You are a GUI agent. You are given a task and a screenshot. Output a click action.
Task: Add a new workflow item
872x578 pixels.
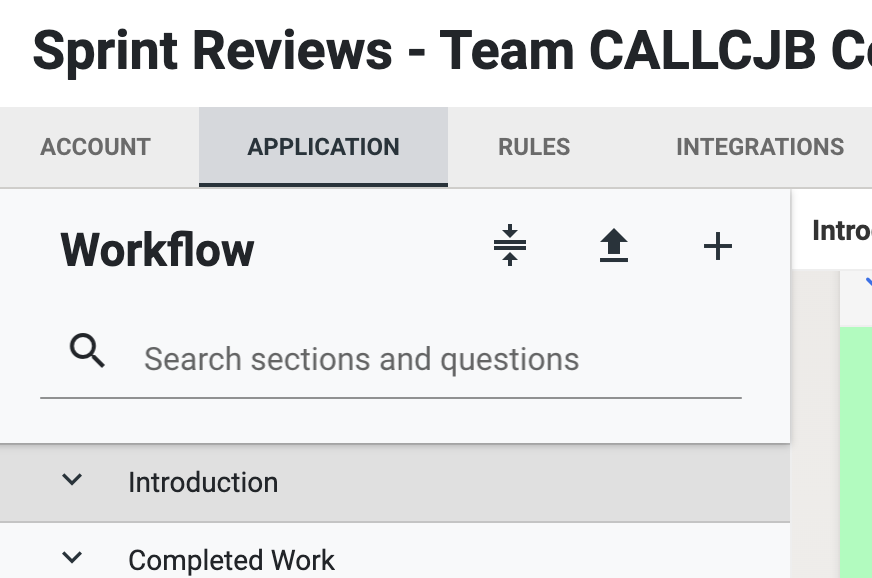coord(718,246)
